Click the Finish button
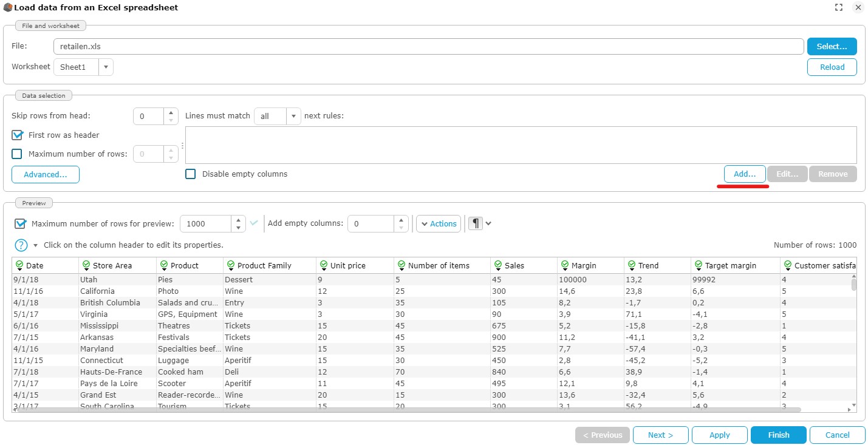 tap(778, 435)
